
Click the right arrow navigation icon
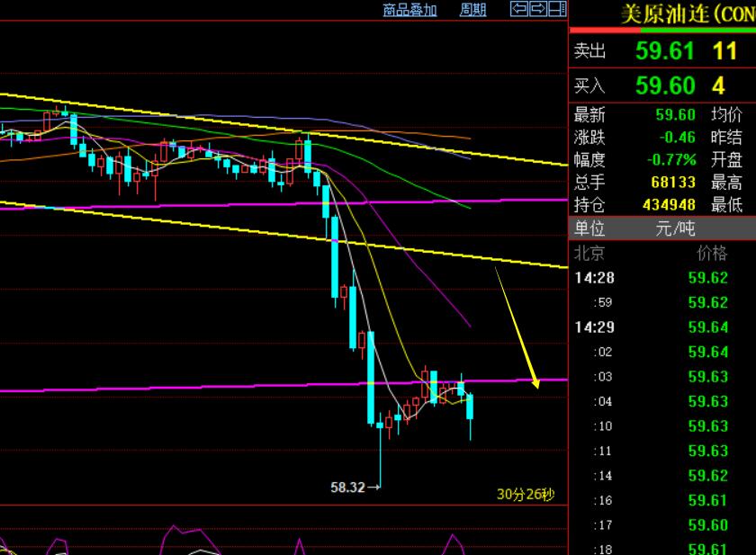(538, 9)
